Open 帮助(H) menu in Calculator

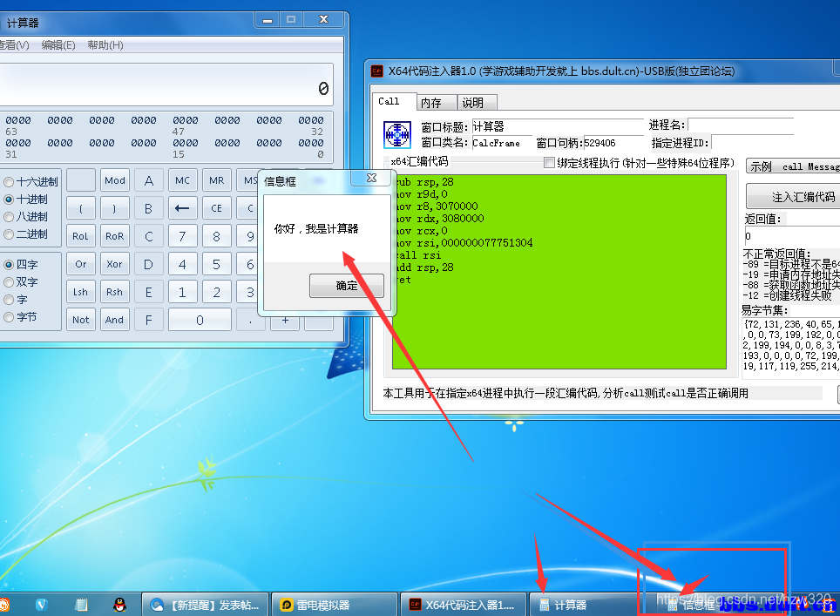click(105, 45)
